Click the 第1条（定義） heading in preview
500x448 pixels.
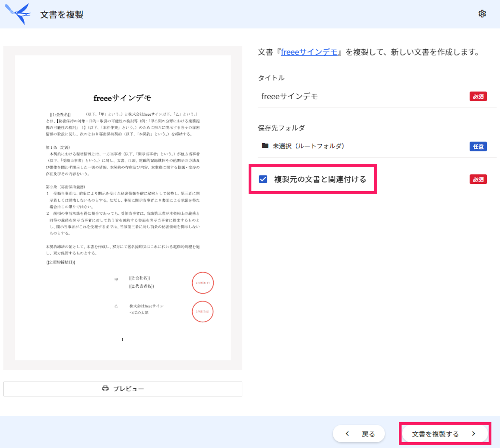(x=58, y=148)
